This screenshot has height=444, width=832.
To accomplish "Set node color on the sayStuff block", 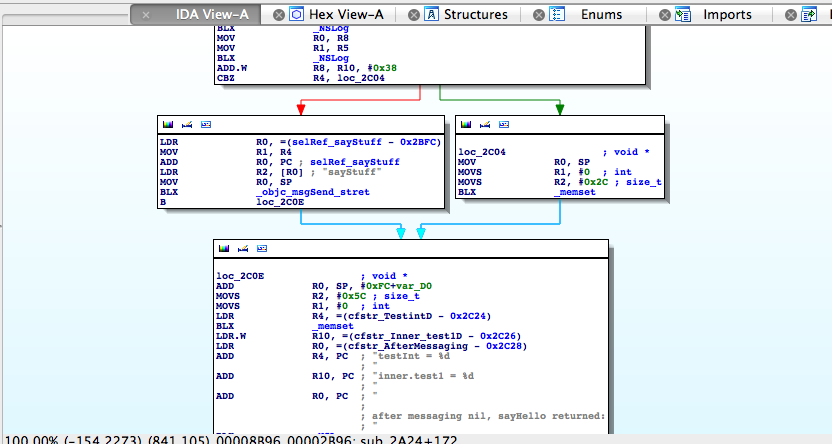I will coord(168,125).
